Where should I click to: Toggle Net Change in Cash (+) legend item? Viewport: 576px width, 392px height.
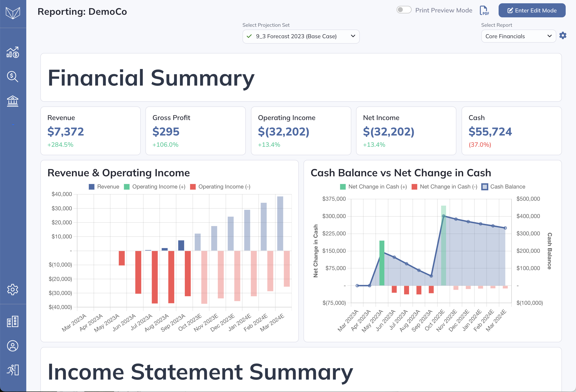(x=373, y=187)
